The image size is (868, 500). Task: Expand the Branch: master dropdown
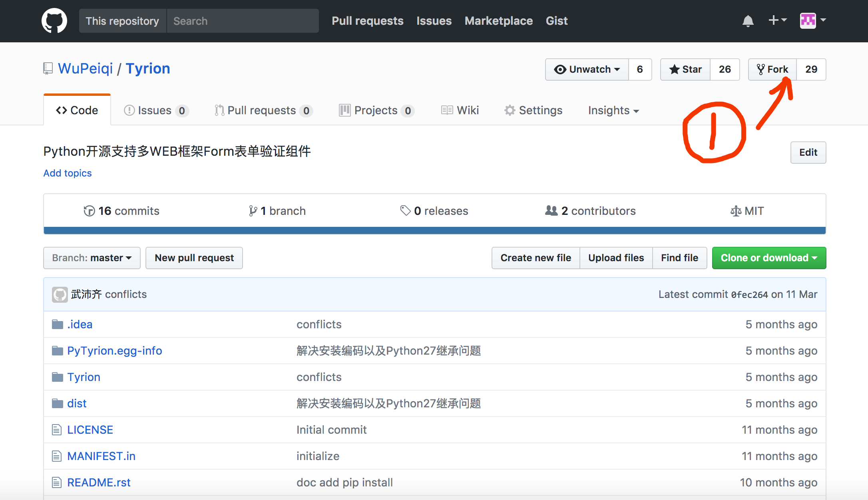tap(92, 258)
